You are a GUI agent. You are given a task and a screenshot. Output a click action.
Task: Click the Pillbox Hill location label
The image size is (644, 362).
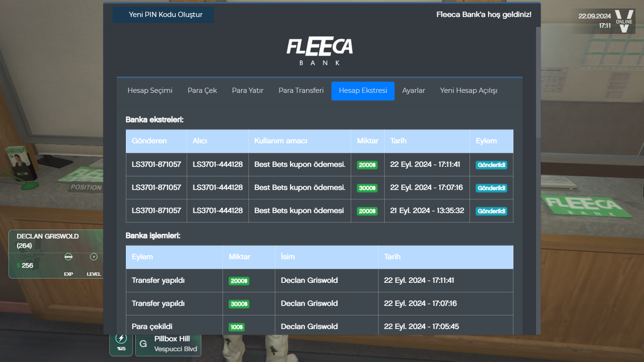172,339
